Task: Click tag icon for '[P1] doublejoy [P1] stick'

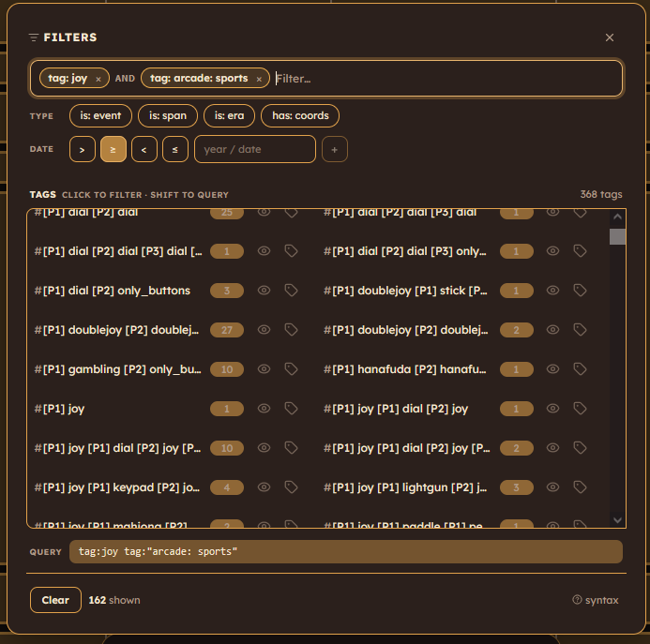Action: 580,290
